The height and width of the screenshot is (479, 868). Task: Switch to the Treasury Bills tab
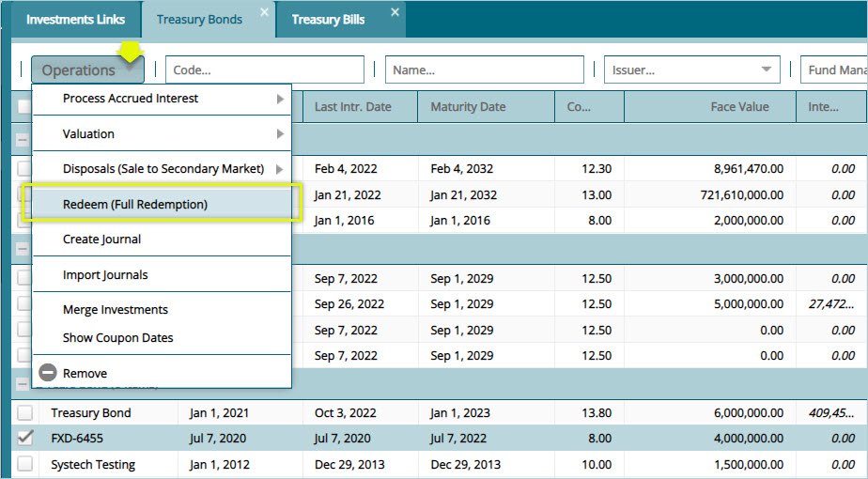(x=328, y=20)
